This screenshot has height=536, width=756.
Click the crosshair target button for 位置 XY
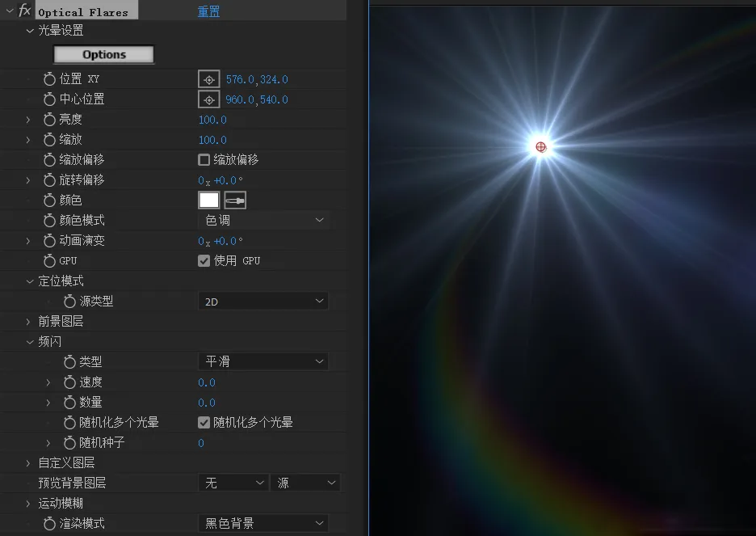click(209, 79)
